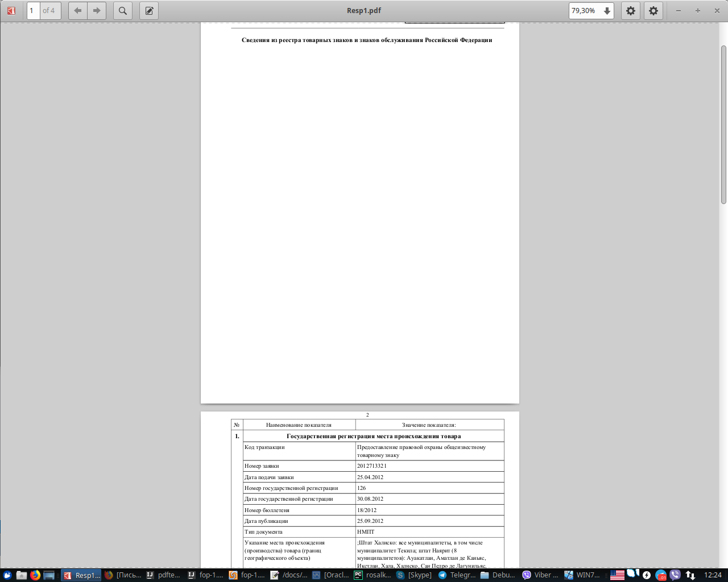This screenshot has width=728, height=582.
Task: Switch to the '[Skype]' taskbar window
Action: 414,575
